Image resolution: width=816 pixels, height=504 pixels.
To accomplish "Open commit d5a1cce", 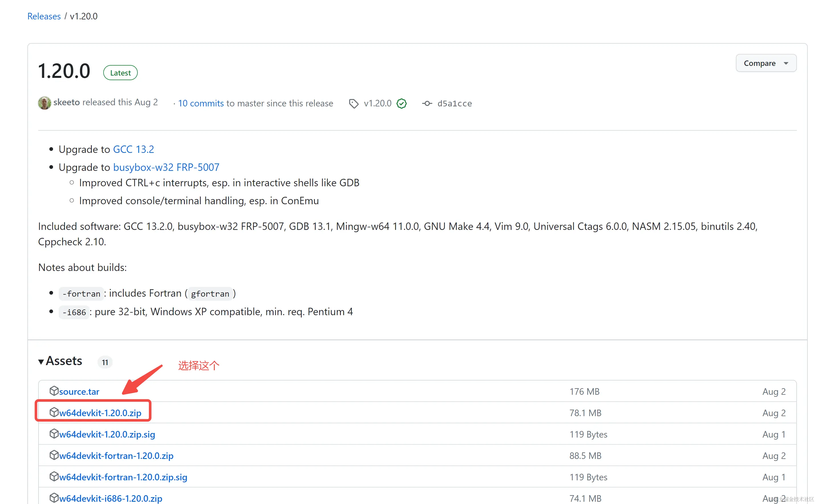I will [454, 104].
